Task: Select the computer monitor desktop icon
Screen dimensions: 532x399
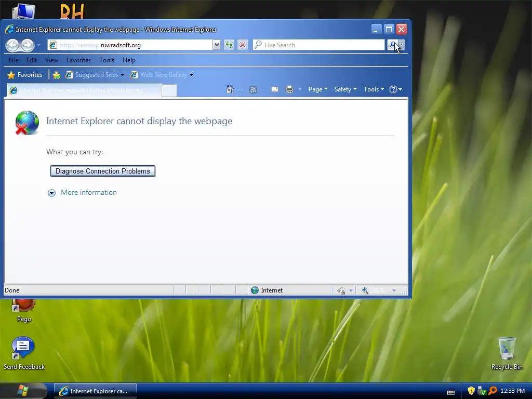Action: [x=23, y=11]
